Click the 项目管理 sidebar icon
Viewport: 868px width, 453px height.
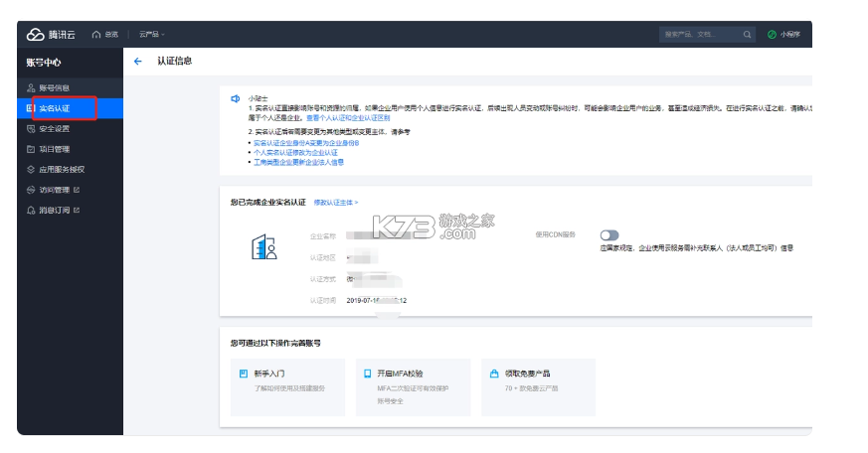(x=31, y=149)
